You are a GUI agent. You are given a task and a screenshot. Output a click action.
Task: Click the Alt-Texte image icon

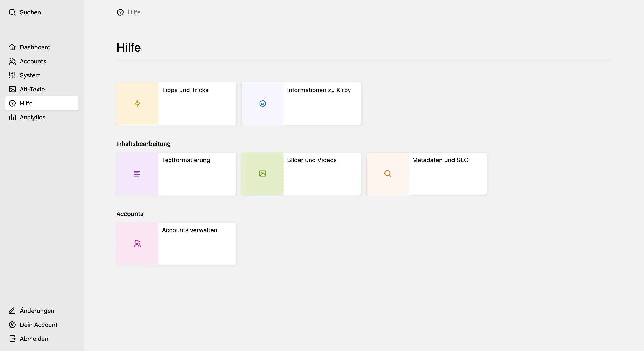tap(12, 89)
